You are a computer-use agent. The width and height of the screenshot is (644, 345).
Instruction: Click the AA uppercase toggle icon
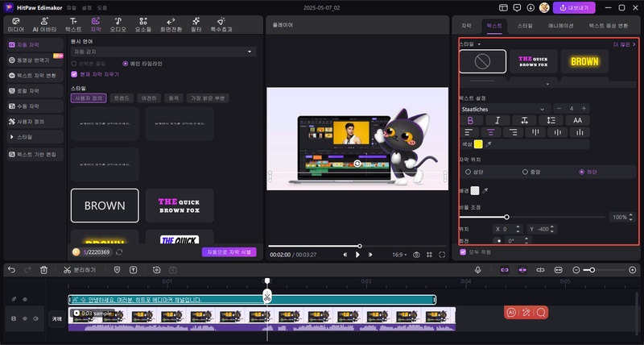(x=577, y=120)
